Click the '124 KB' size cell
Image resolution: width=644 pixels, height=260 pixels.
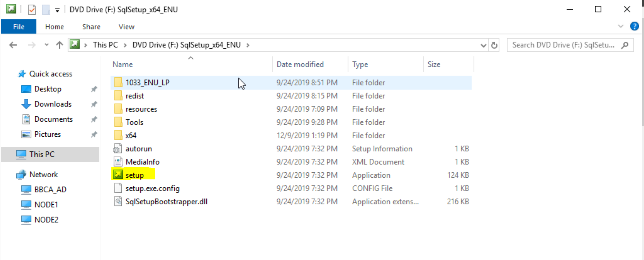point(458,175)
